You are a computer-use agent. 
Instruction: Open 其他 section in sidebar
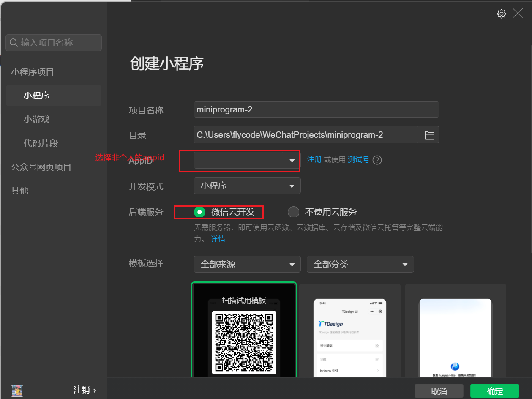pyautogui.click(x=19, y=191)
